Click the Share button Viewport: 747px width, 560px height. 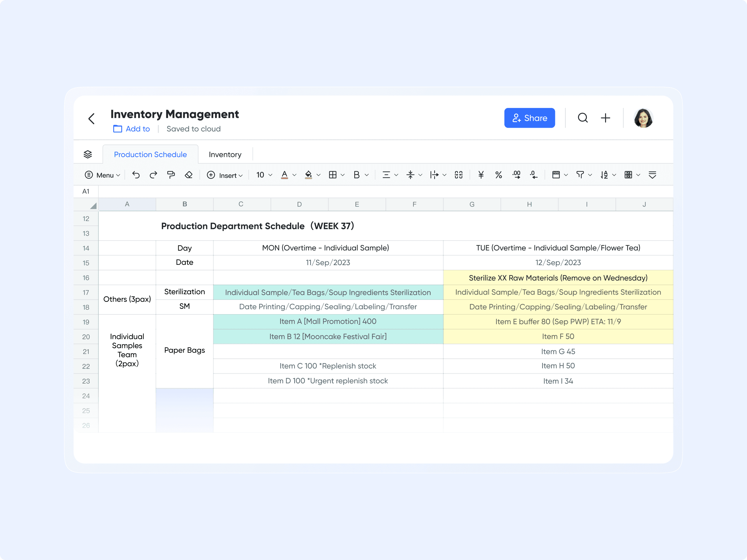(530, 118)
